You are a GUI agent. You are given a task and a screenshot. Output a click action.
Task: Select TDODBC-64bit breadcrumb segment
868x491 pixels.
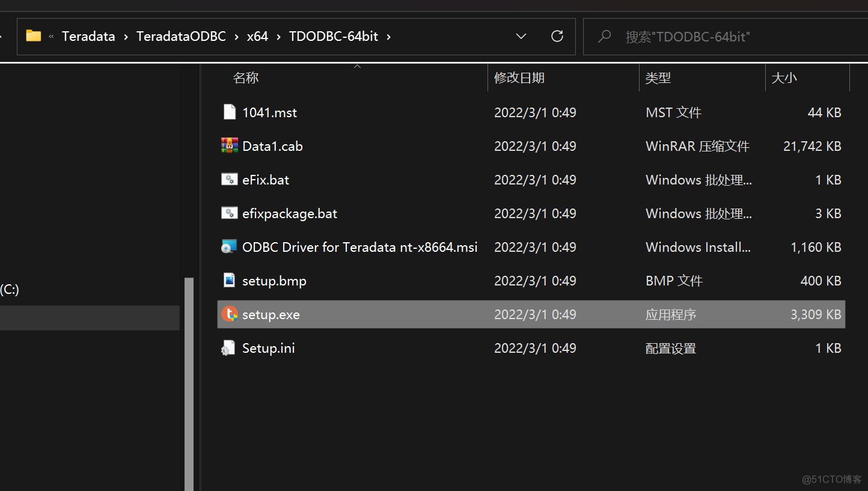(x=334, y=37)
